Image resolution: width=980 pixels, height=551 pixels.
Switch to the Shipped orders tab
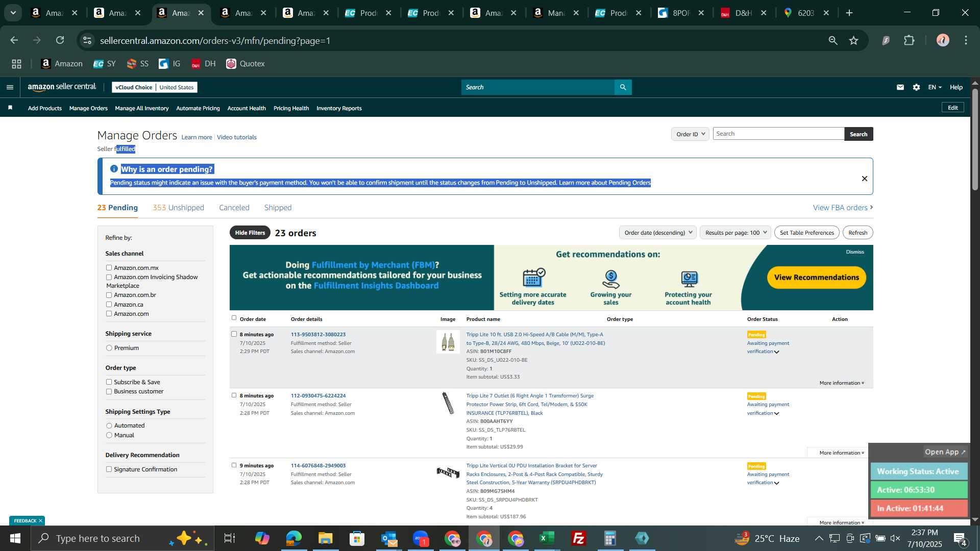(x=278, y=208)
